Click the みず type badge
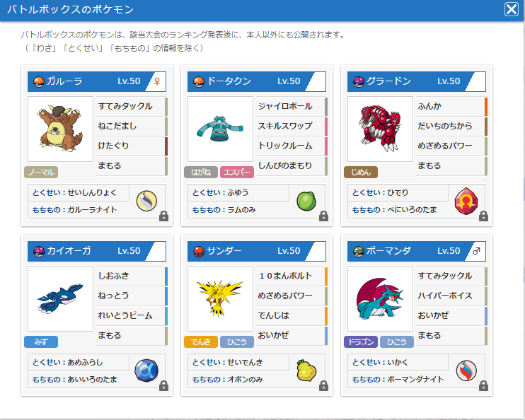Viewport: 525px width, 420px height. click(41, 342)
